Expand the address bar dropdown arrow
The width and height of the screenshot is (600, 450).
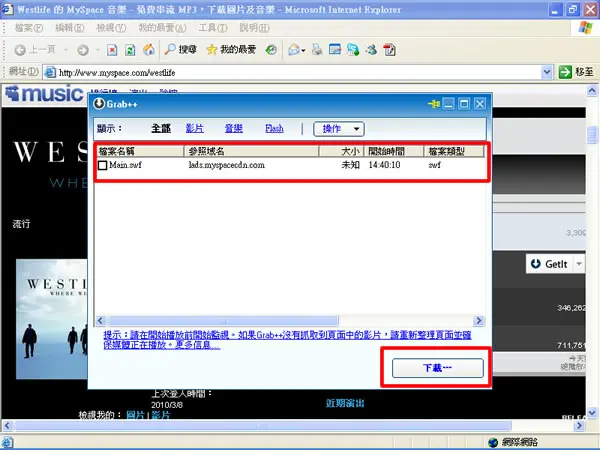pyautogui.click(x=547, y=72)
